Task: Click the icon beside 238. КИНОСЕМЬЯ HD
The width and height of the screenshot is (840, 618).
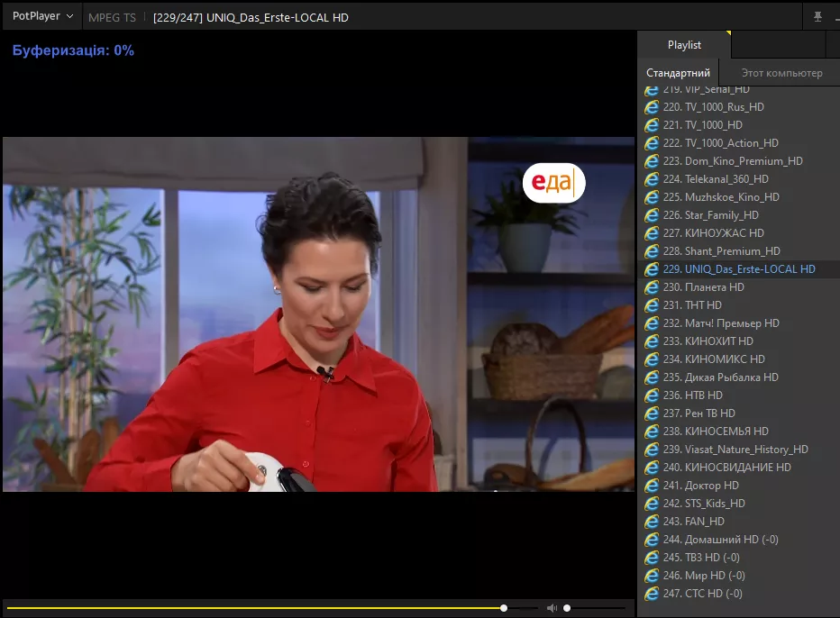Action: [x=652, y=432]
